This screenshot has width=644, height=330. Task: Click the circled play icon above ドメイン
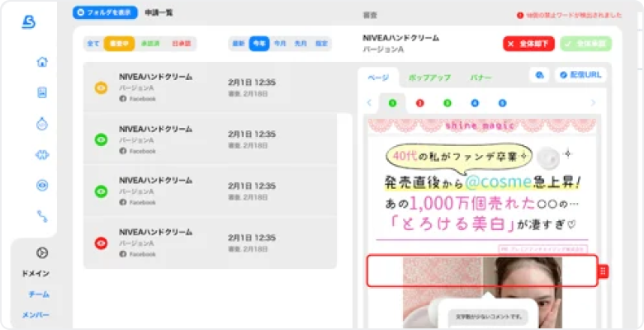point(42,252)
